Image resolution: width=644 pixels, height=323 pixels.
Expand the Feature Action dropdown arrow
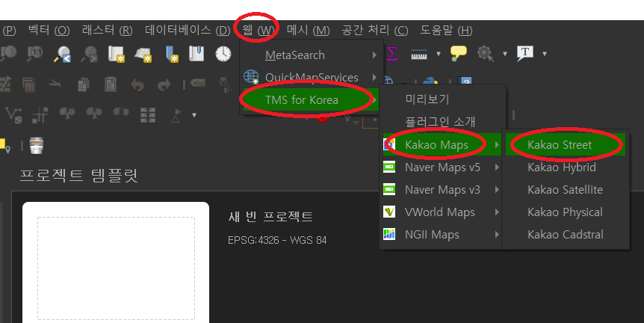point(505,54)
